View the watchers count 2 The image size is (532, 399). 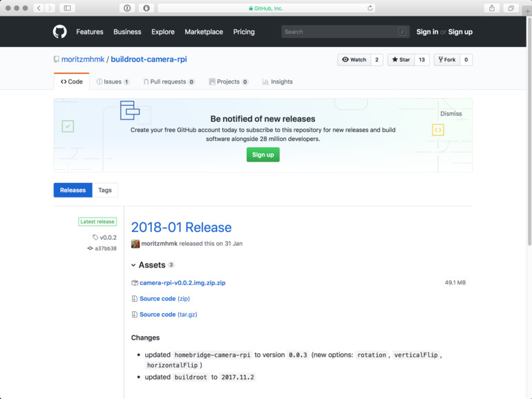[377, 59]
